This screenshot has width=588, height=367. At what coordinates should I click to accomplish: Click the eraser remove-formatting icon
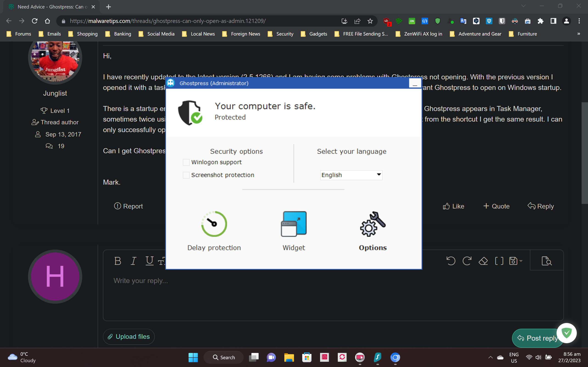[483, 261]
